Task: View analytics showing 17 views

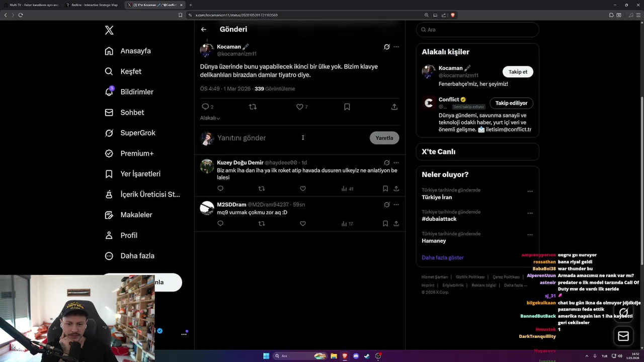Action: tap(347, 224)
